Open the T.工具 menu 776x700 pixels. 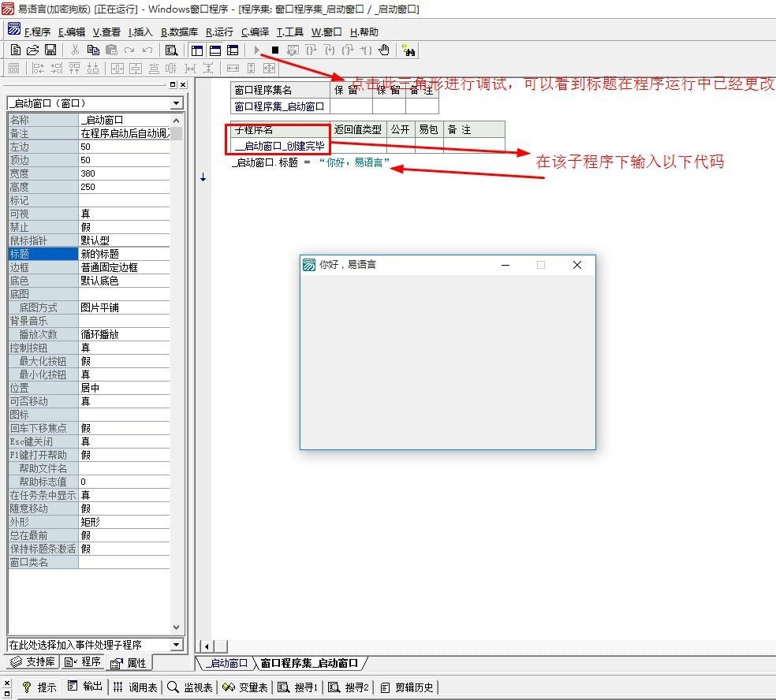pos(290,32)
